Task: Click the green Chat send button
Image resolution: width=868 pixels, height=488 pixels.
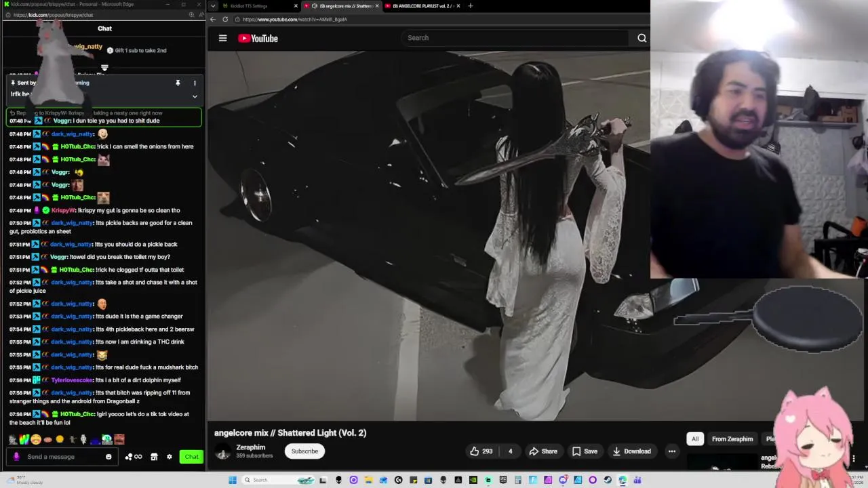Action: [192, 457]
